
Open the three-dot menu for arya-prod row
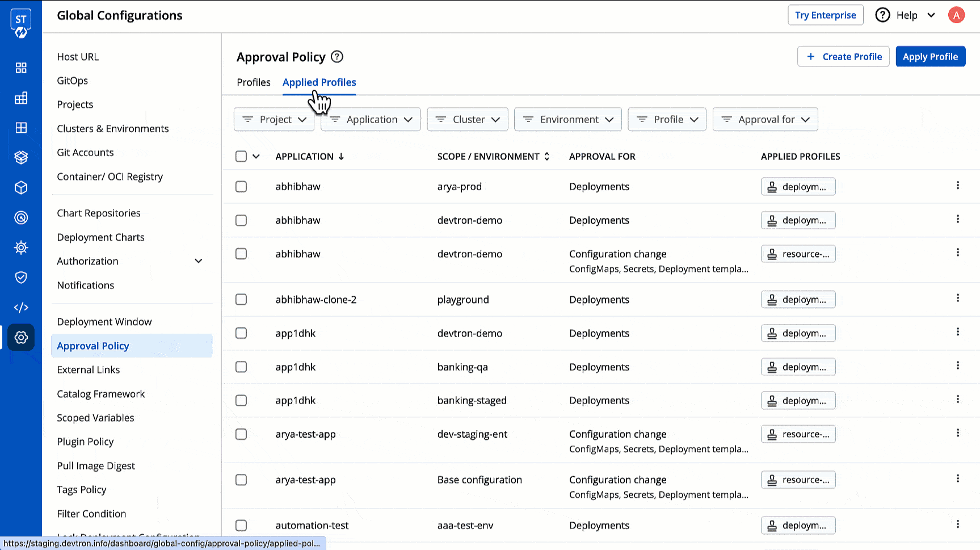[958, 186]
